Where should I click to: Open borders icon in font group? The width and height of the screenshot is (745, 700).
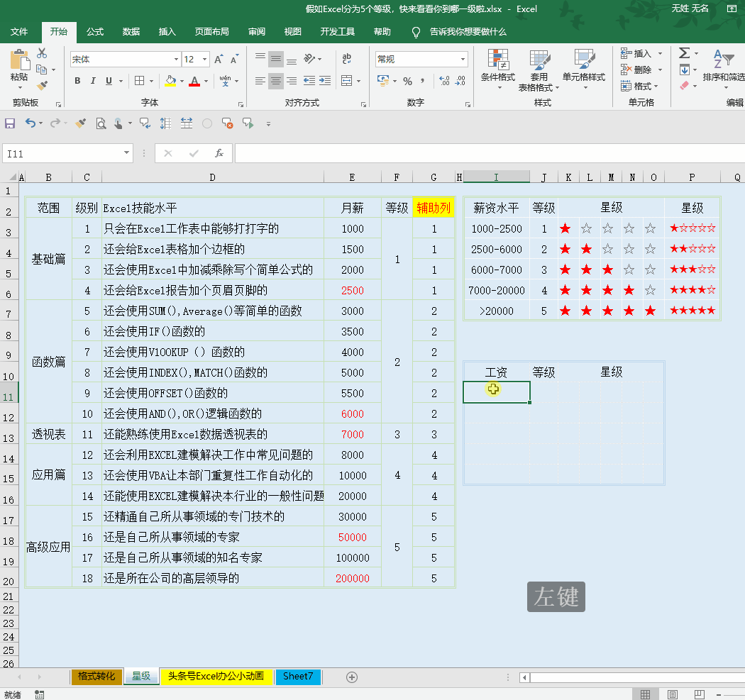[139, 81]
